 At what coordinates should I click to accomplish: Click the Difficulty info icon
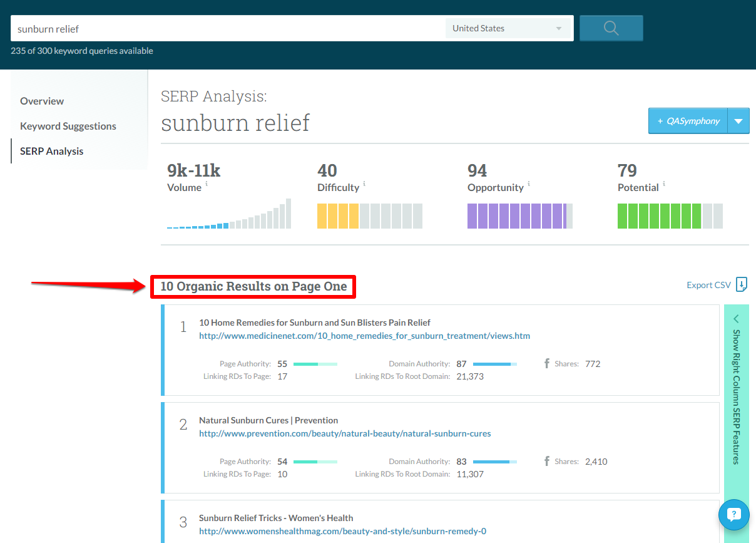364,184
